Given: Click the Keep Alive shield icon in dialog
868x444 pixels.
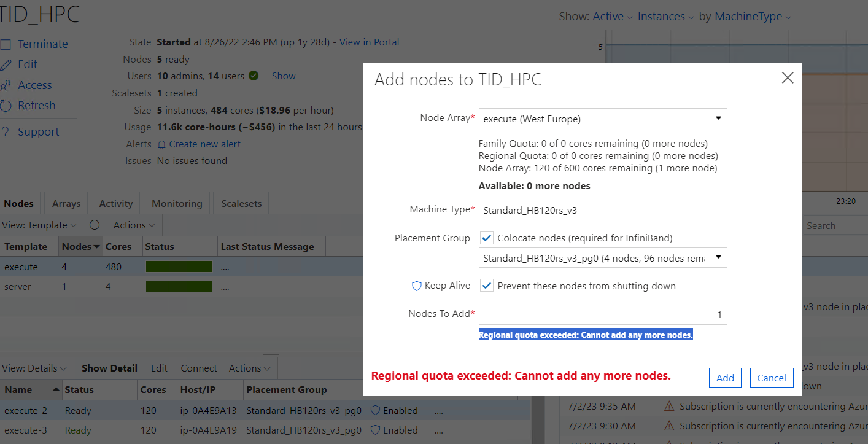Looking at the screenshot, I should click(x=417, y=285).
